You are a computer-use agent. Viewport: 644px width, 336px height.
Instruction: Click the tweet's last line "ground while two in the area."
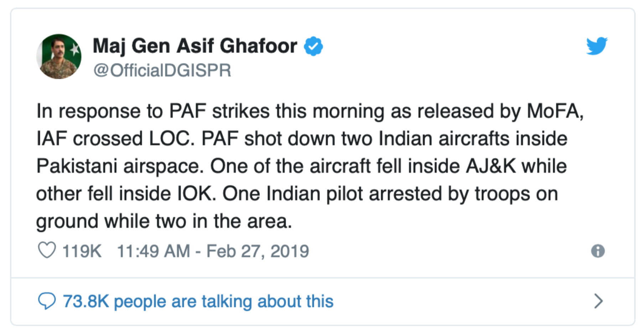pos(164,221)
